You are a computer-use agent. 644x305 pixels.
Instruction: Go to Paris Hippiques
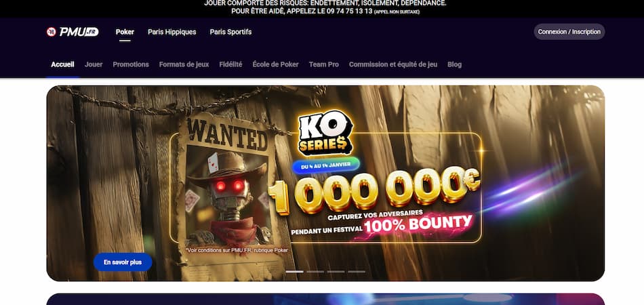click(x=172, y=32)
